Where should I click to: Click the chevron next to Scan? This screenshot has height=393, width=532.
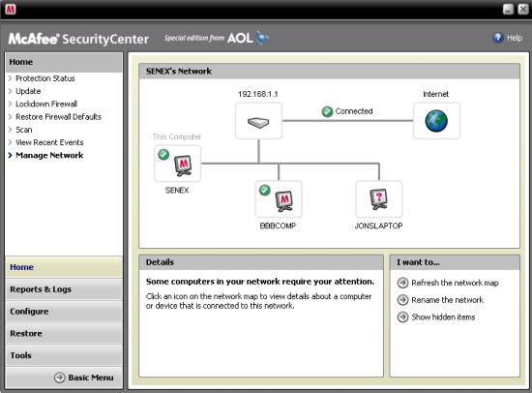[11, 130]
